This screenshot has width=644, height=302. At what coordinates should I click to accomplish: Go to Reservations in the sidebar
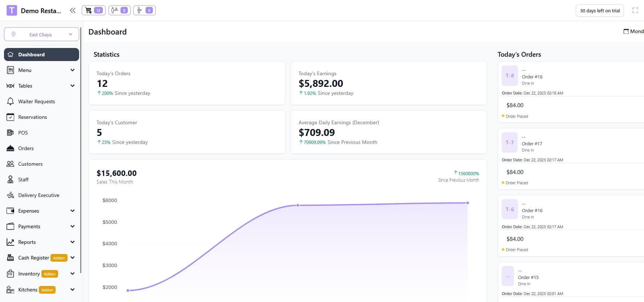[x=32, y=117]
